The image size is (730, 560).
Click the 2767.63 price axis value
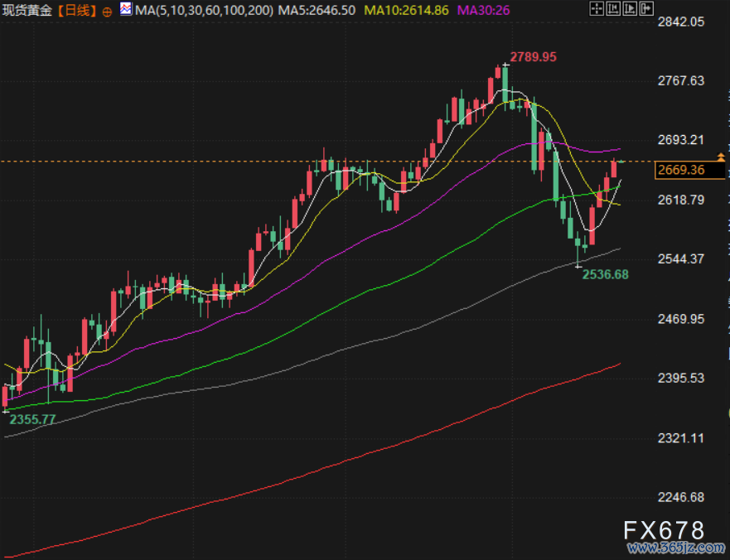680,81
